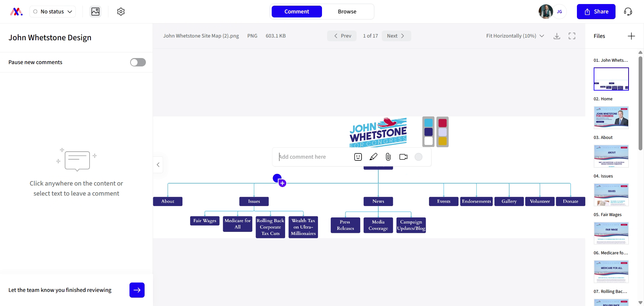Open the 05. Fair Wages thumbnail
The width and height of the screenshot is (644, 306).
tap(611, 234)
